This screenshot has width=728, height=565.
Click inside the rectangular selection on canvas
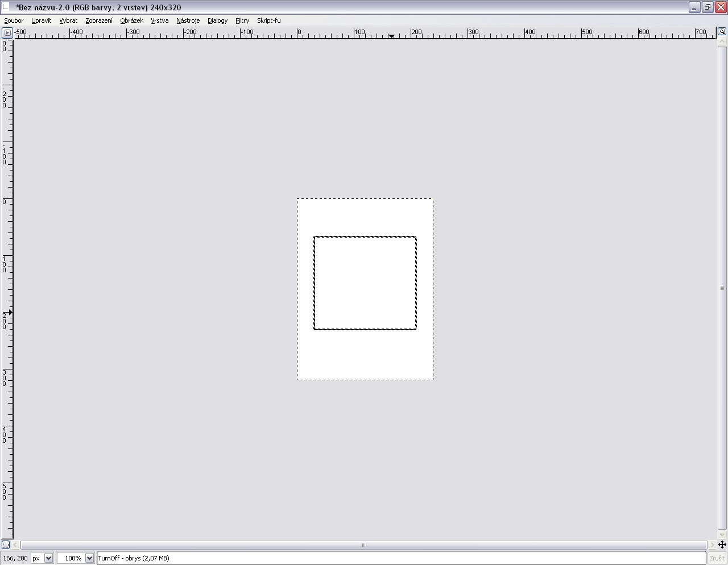pyautogui.click(x=365, y=283)
